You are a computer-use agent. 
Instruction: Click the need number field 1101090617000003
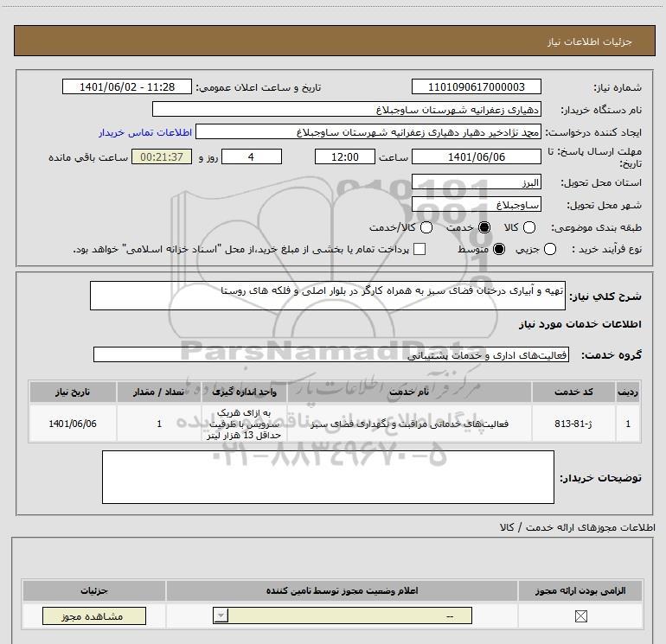476,86
